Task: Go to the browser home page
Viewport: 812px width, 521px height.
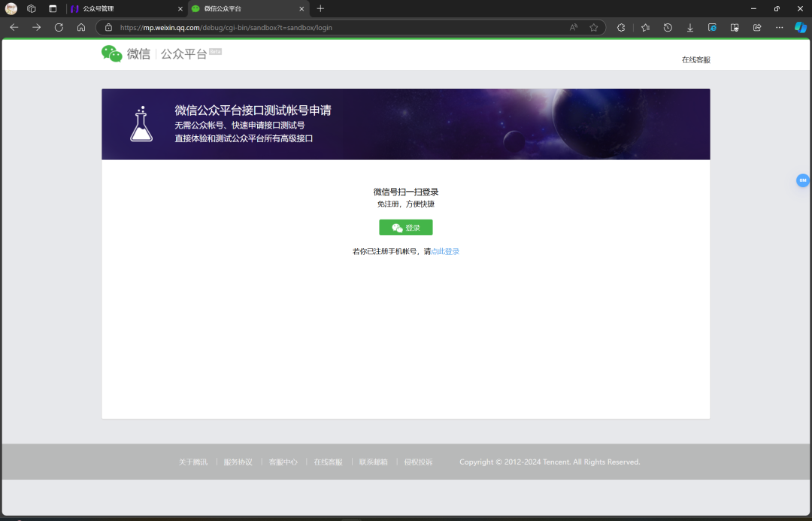Action: 81,28
